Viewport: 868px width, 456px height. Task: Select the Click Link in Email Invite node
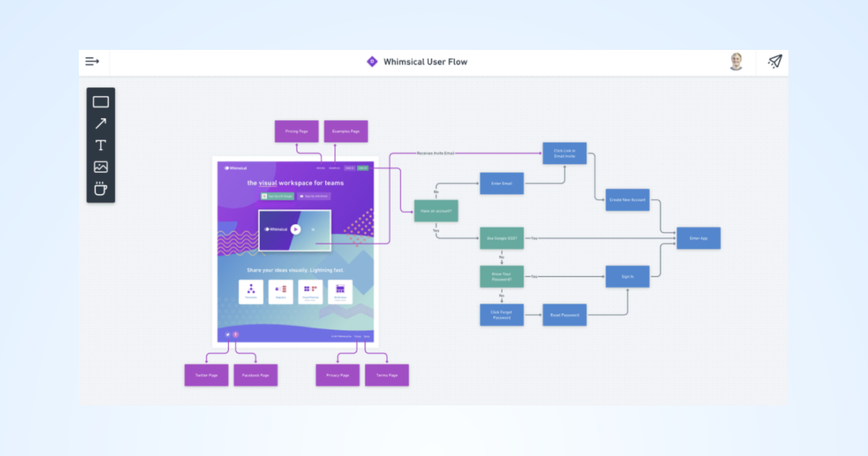(x=565, y=153)
